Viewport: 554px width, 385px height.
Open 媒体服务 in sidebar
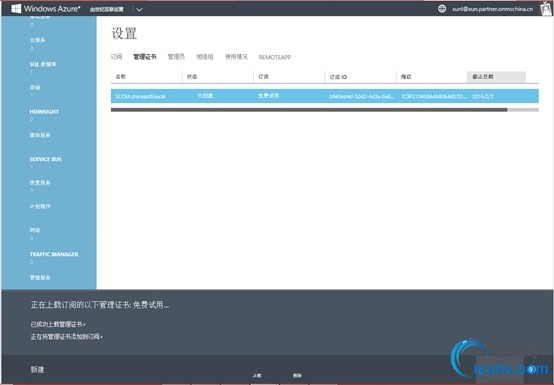point(40,135)
